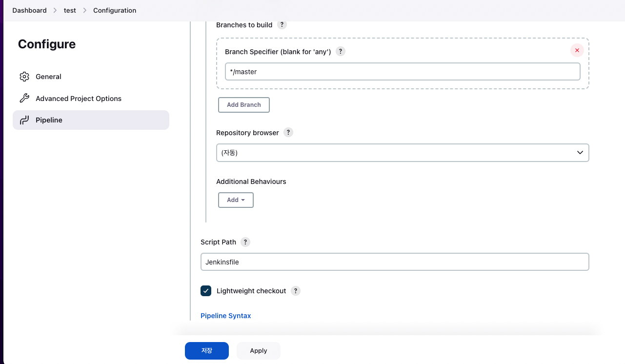Open help for Branches to build
This screenshot has width=625, height=364.
pos(282,24)
